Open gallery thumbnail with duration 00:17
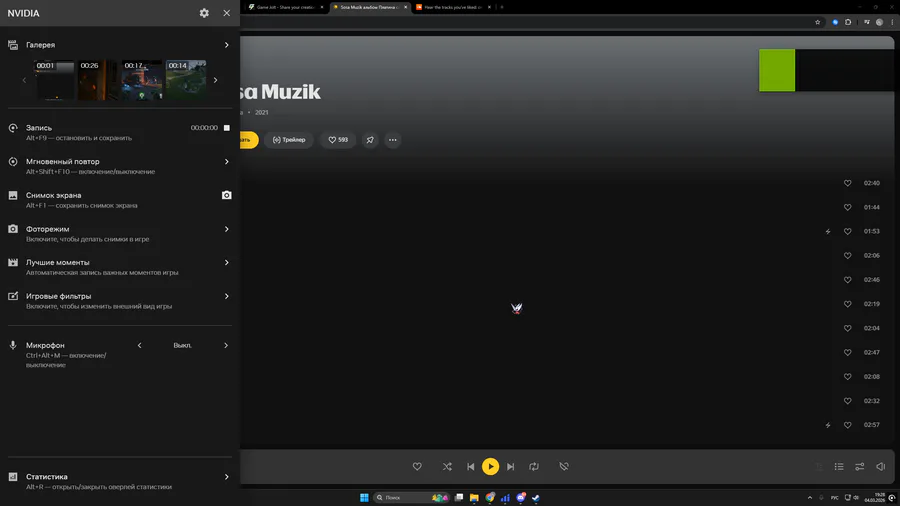 point(142,80)
